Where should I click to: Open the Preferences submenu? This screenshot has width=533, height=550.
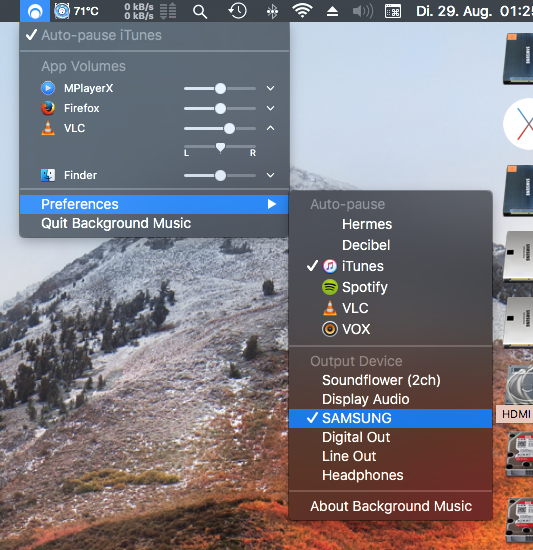tap(154, 204)
